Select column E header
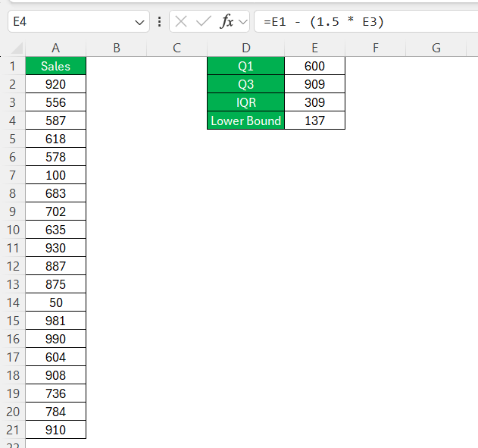This screenshot has width=478, height=448. click(x=314, y=48)
